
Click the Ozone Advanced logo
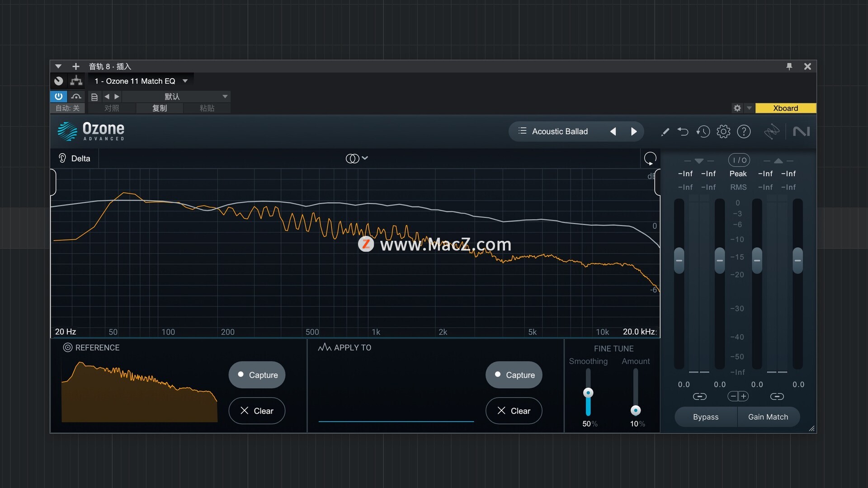[91, 131]
